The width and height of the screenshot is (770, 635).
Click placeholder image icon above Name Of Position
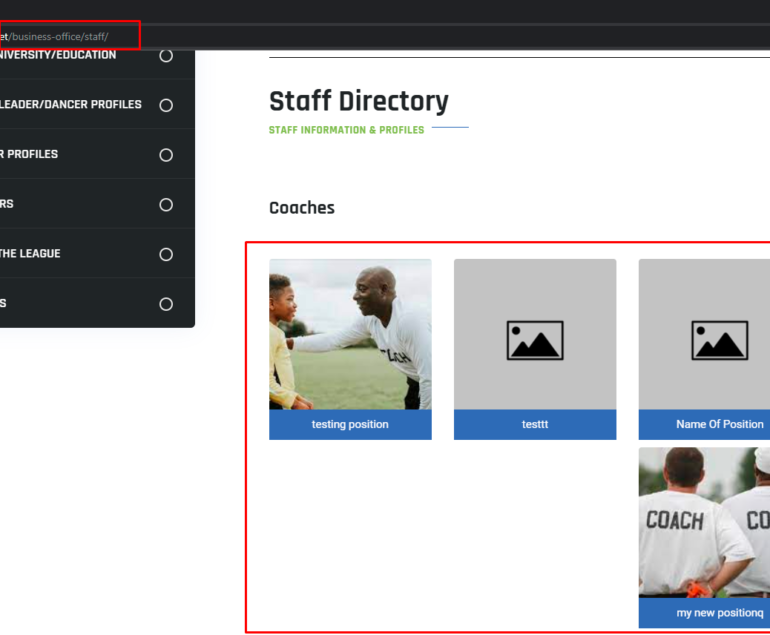(719, 340)
